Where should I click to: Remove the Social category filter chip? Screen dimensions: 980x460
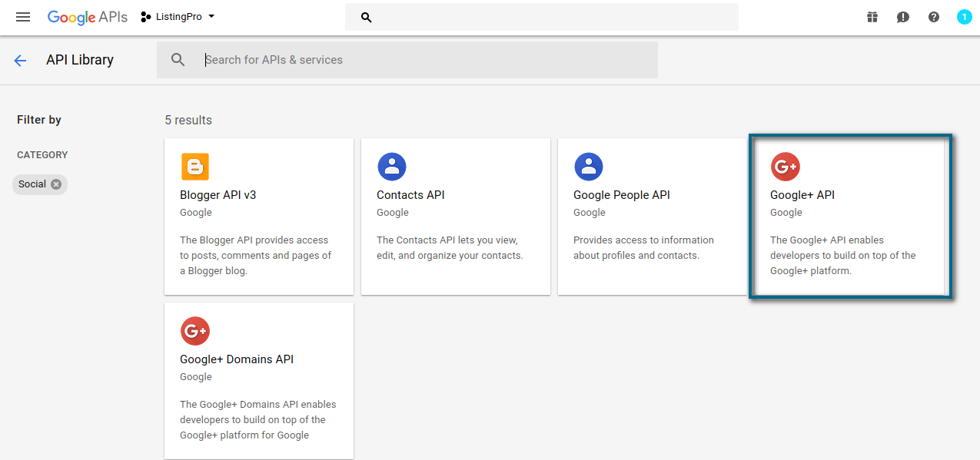click(x=56, y=184)
